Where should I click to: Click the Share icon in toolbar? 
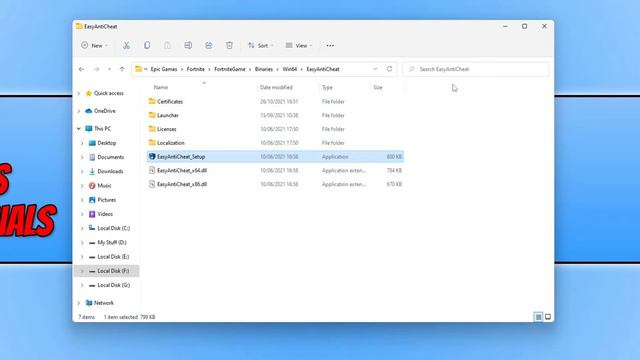(209, 45)
